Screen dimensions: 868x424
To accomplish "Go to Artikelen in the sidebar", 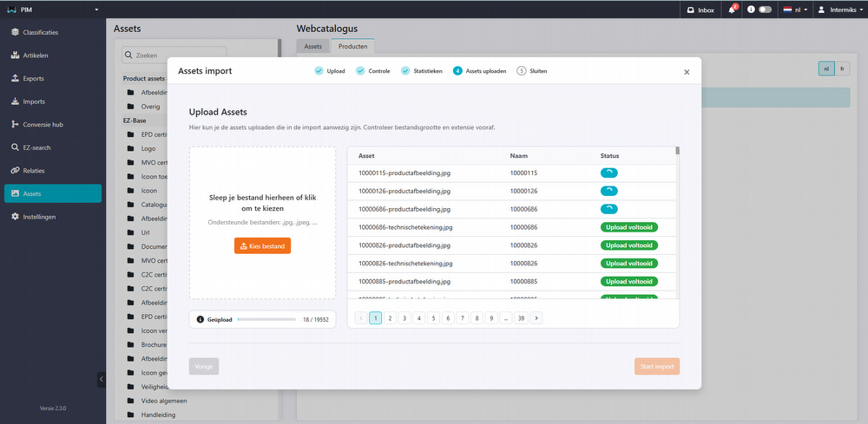I will tap(35, 55).
